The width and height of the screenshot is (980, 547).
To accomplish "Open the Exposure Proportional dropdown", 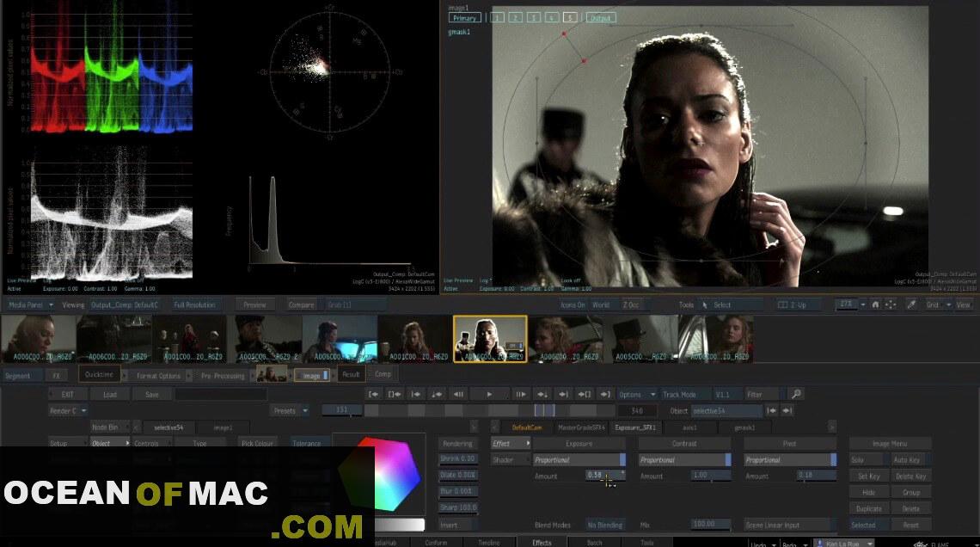I will 579,460.
